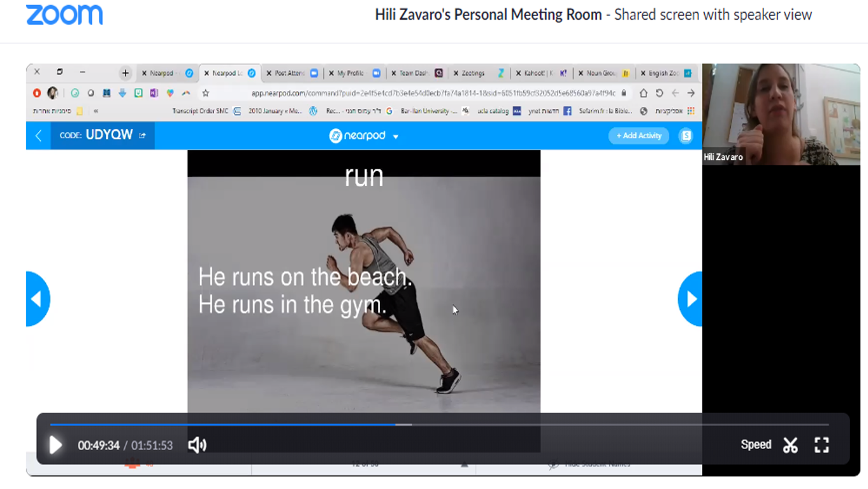Open the nearpod dropdown menu
Screen dimensions: 868x489
[x=396, y=135]
